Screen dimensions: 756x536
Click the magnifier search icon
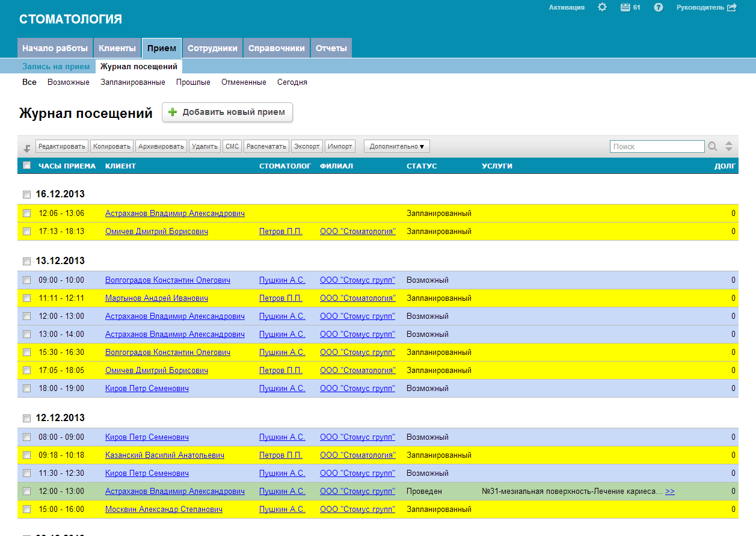click(713, 146)
